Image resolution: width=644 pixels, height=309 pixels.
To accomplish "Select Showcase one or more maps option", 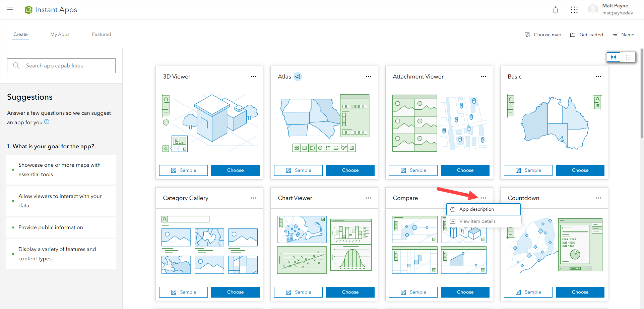I will 61,170.
